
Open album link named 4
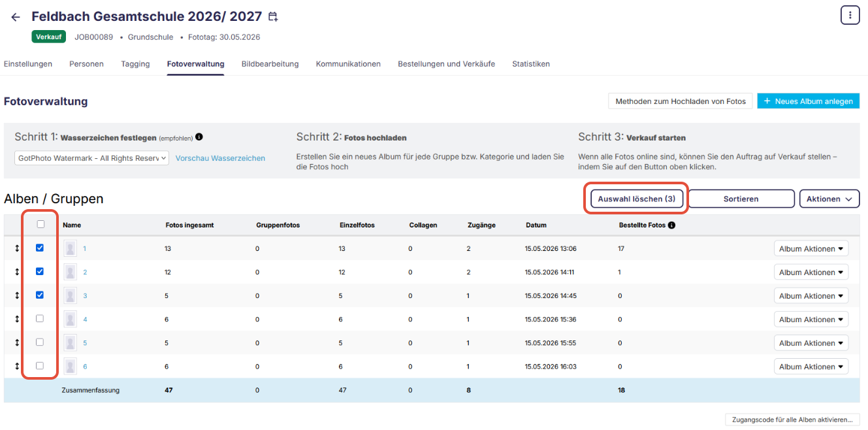85,320
